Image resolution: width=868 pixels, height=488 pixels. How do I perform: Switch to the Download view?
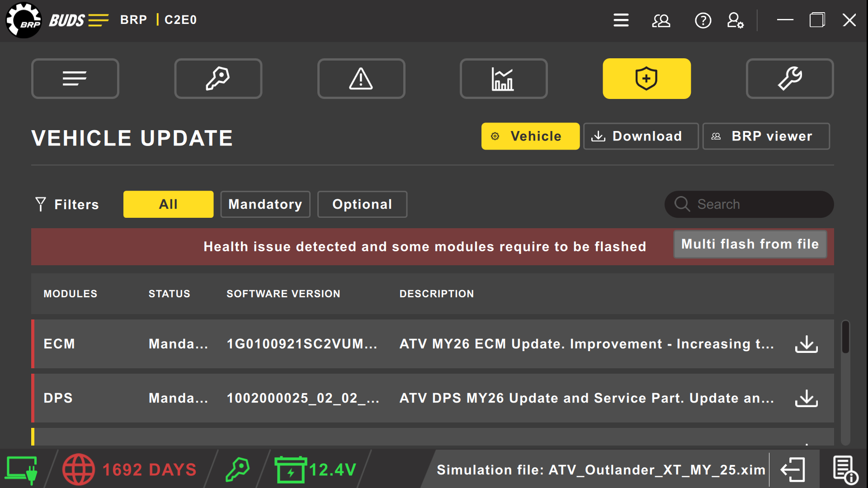click(641, 136)
